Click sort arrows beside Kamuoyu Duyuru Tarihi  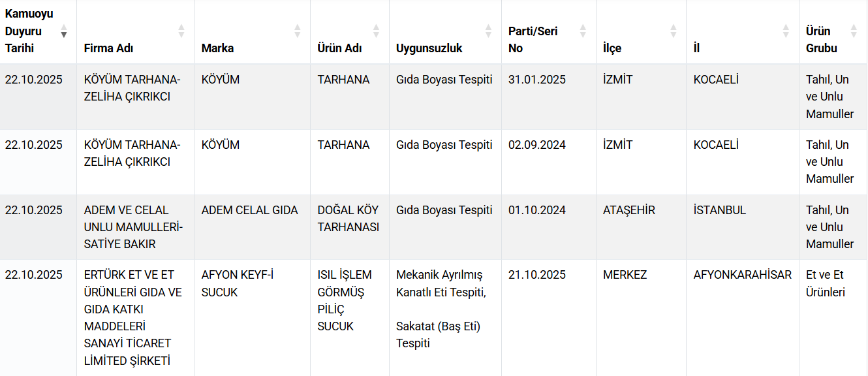click(64, 31)
